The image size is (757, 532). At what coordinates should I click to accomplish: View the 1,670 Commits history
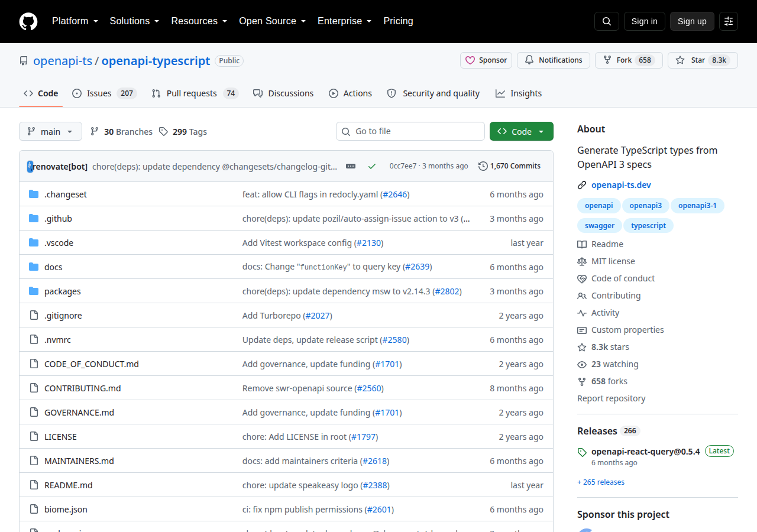tap(509, 166)
